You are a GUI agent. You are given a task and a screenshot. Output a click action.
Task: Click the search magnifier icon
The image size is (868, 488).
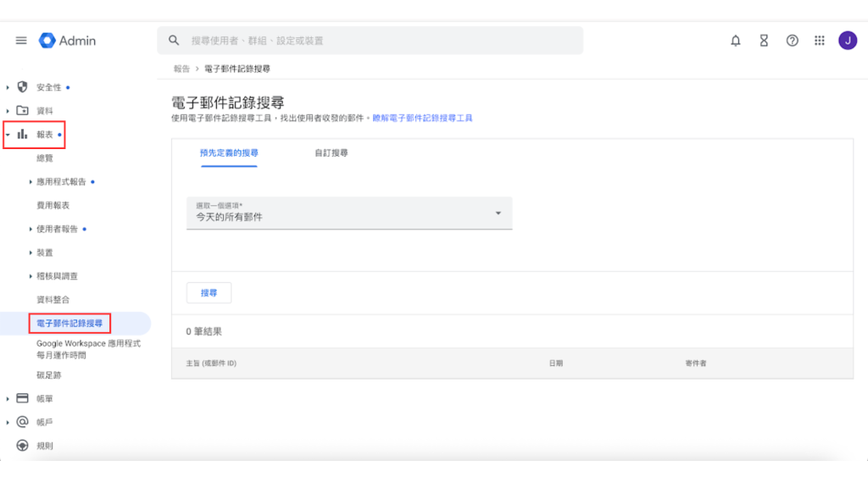(x=174, y=41)
